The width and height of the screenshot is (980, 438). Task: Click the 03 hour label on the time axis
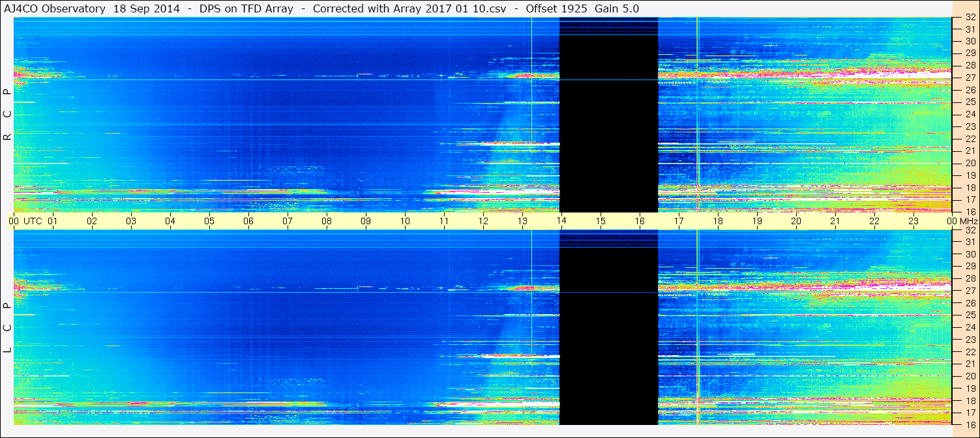[x=131, y=221]
